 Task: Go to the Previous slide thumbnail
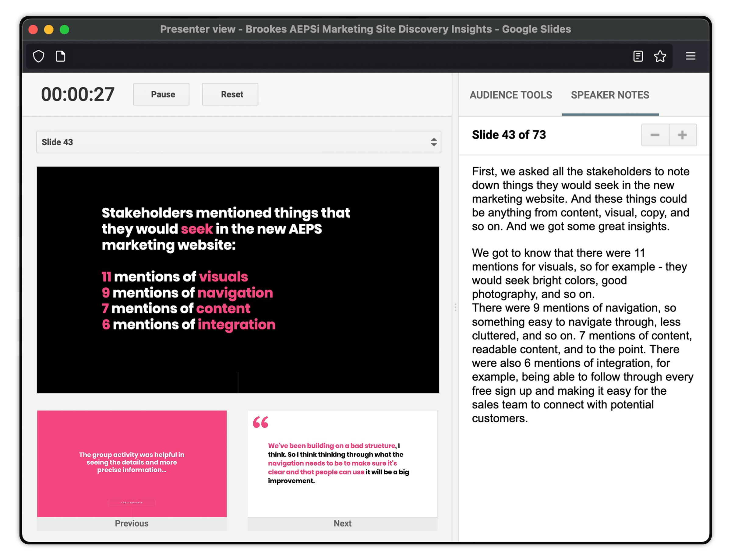(132, 464)
